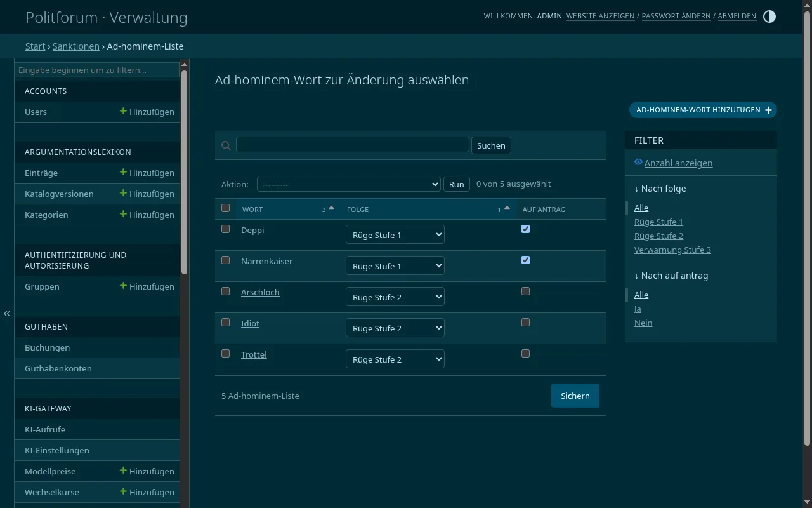
Task: Open Buchungen in the sidebar
Action: click(x=47, y=347)
